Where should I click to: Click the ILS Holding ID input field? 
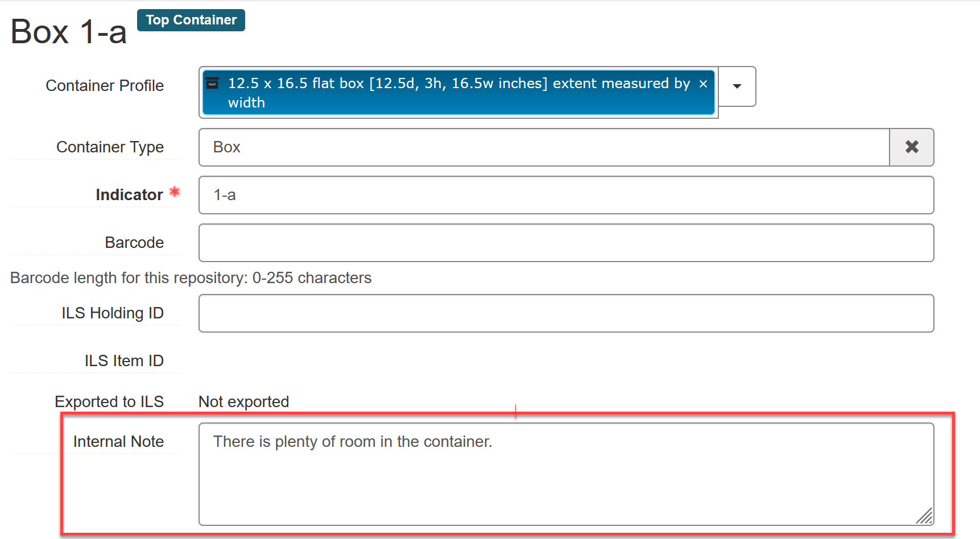[566, 313]
